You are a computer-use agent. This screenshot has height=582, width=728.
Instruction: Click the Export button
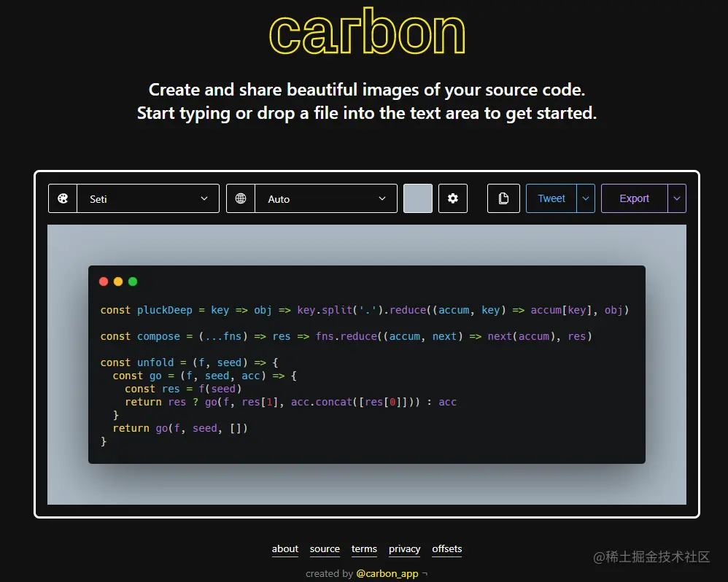[x=634, y=198]
